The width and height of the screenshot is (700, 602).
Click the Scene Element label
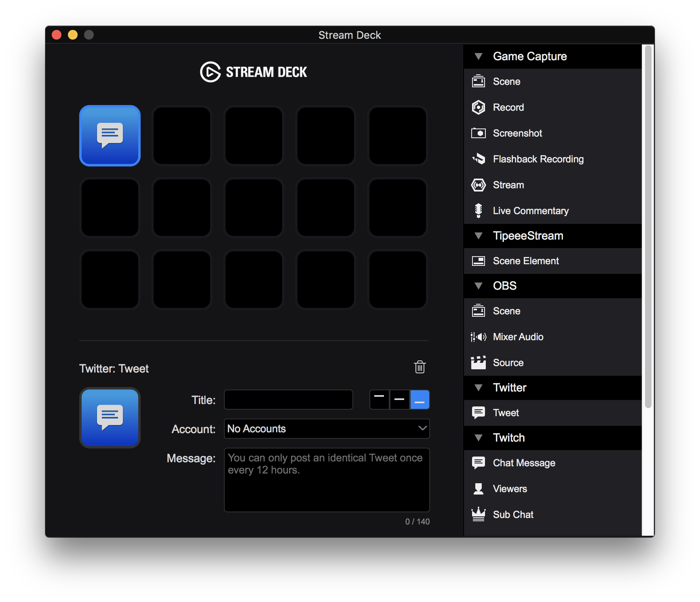(x=526, y=261)
